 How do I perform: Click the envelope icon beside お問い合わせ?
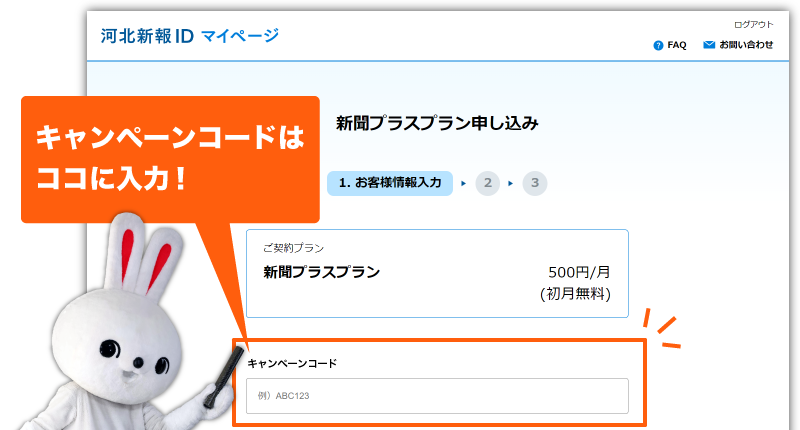pyautogui.click(x=709, y=45)
